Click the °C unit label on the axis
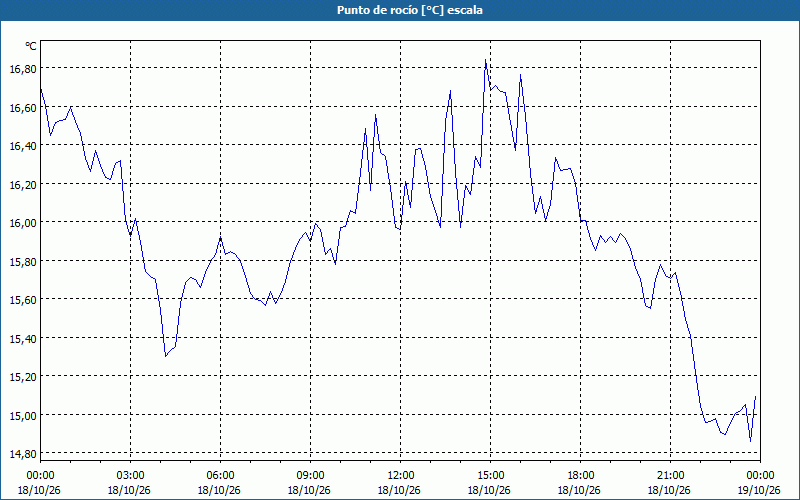Image resolution: width=800 pixels, height=500 pixels. pos(31,46)
